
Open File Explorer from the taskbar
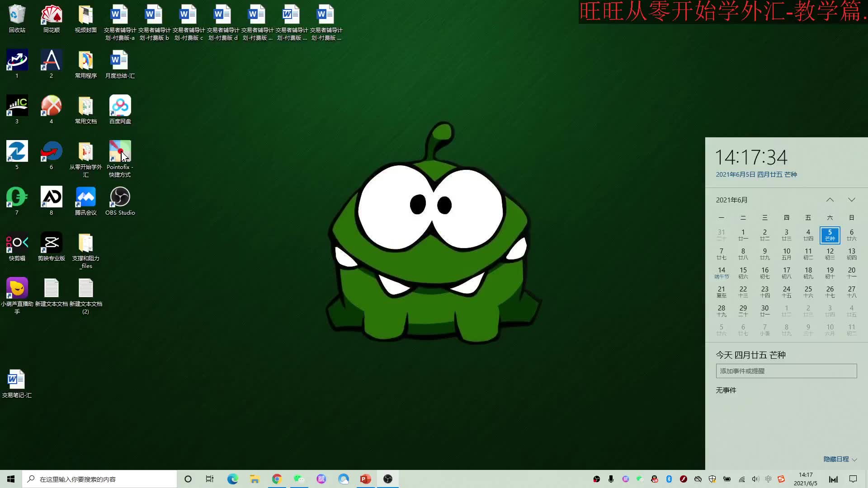255,479
